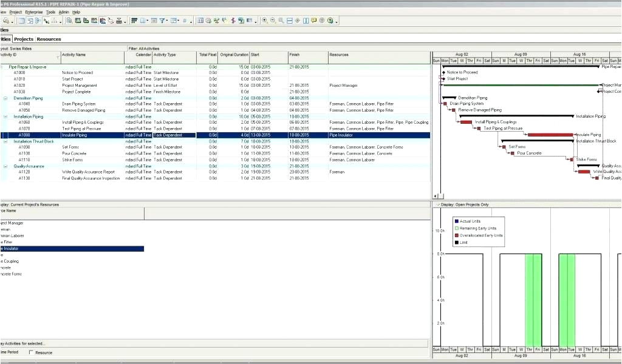Click the zoom out magnifier icon
The width and height of the screenshot is (622, 364).
(x=273, y=21)
